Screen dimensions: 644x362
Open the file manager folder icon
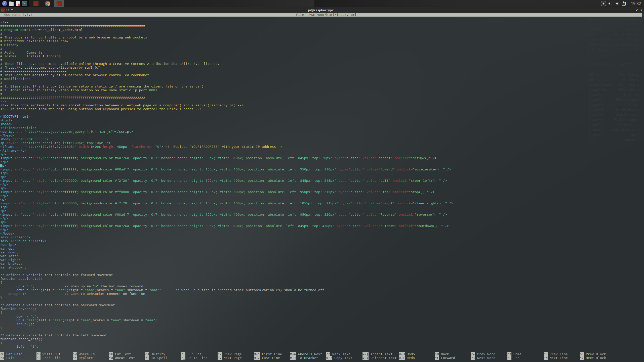point(11,4)
